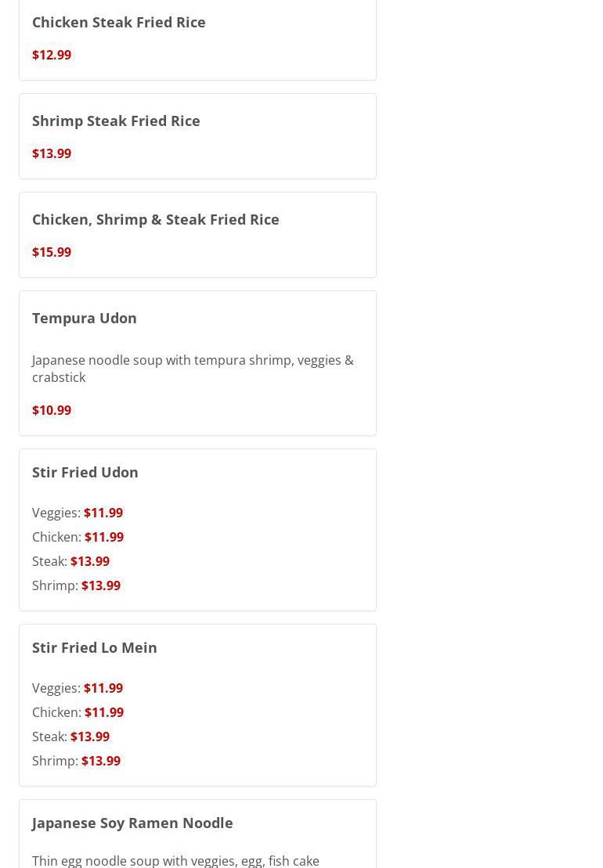Image resolution: width=603 pixels, height=868 pixels.
Task: Click the Tempura Udon description text
Action: click(x=193, y=369)
